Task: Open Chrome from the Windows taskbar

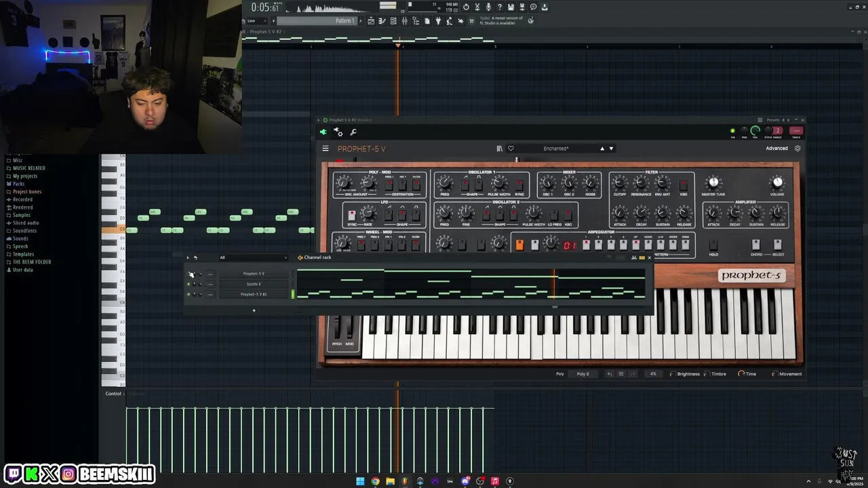Action: [x=375, y=481]
